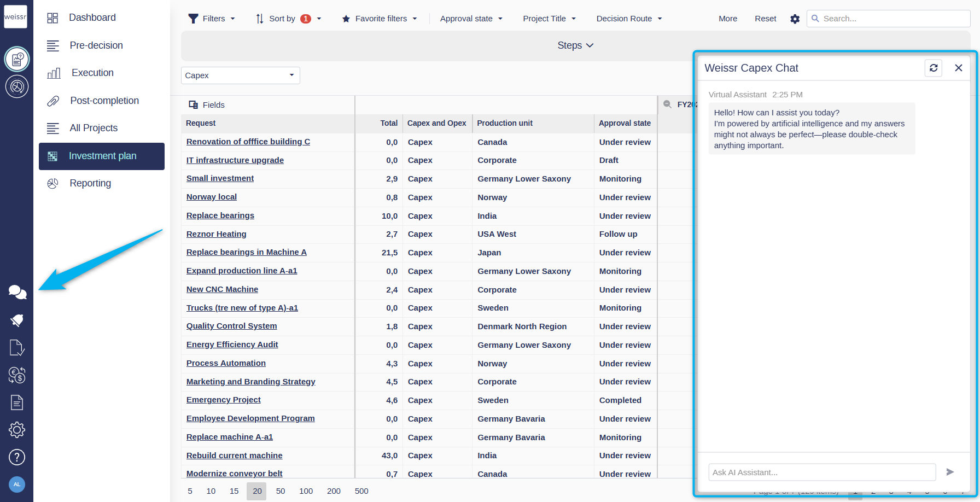Click Approval state column header
980x502 pixels.
coord(625,123)
